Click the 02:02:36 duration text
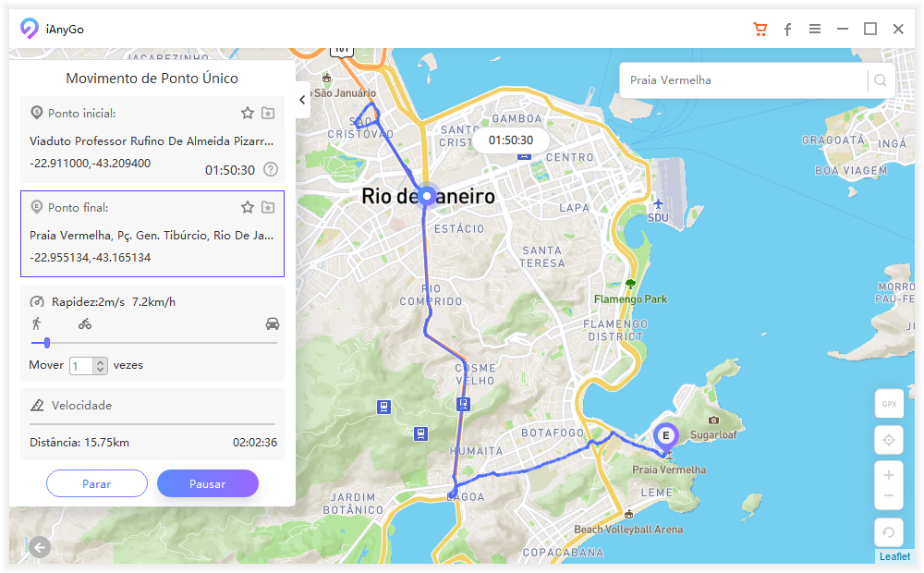924x573 pixels. [x=255, y=442]
